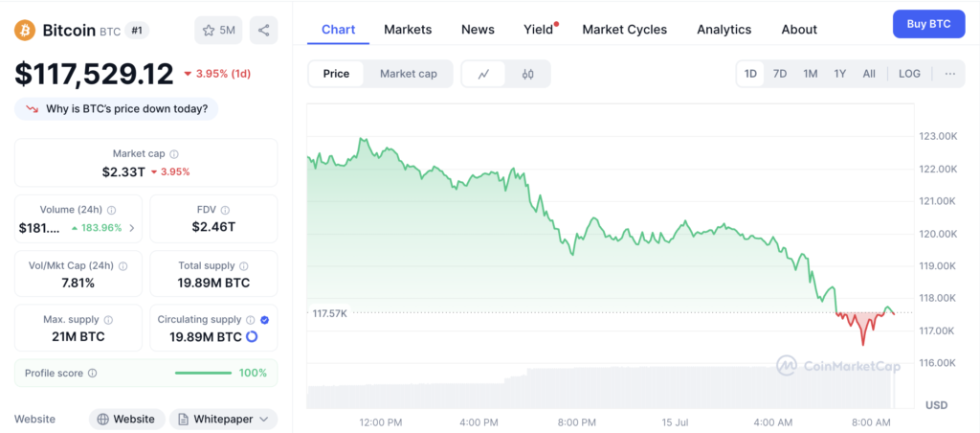Click the Profile score info icon
The height and width of the screenshot is (433, 980).
(x=92, y=373)
